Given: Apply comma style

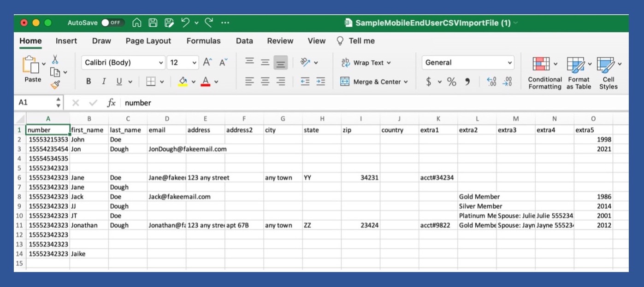Looking at the screenshot, I should [467, 82].
